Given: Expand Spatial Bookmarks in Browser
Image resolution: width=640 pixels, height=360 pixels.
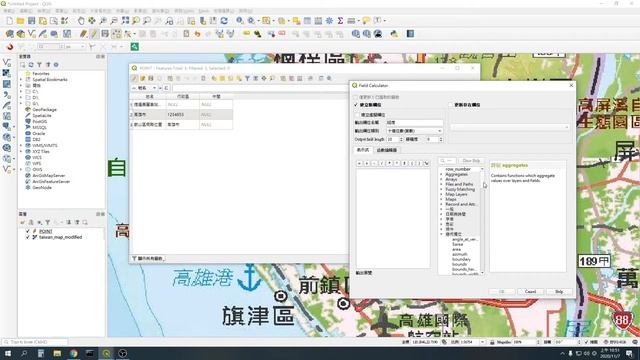Looking at the screenshot, I should coord(22,80).
